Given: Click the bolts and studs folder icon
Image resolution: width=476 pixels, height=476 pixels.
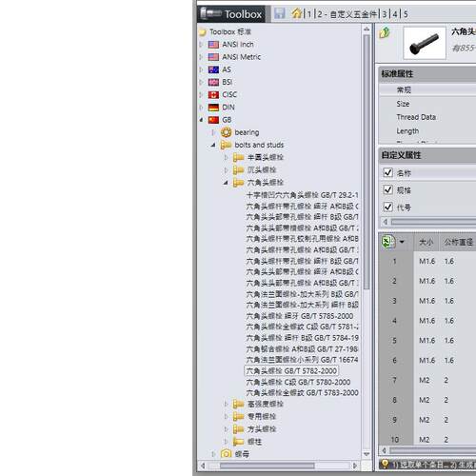Looking at the screenshot, I should point(226,145).
